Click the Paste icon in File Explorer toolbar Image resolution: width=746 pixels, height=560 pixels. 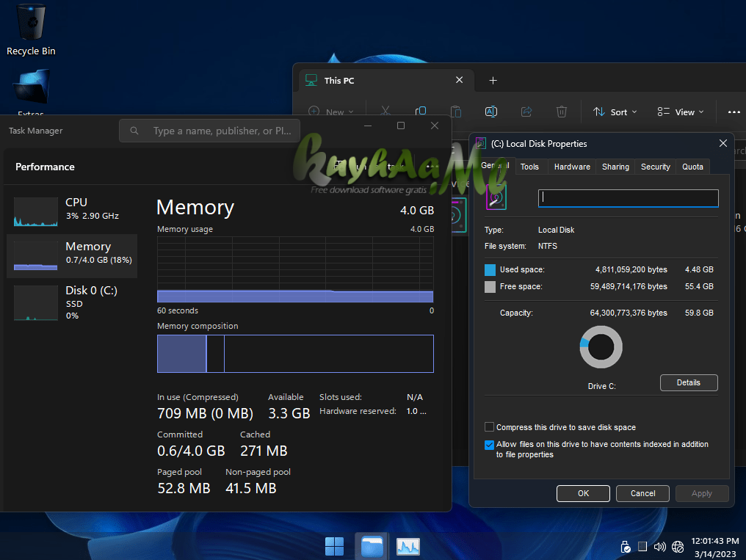click(456, 112)
